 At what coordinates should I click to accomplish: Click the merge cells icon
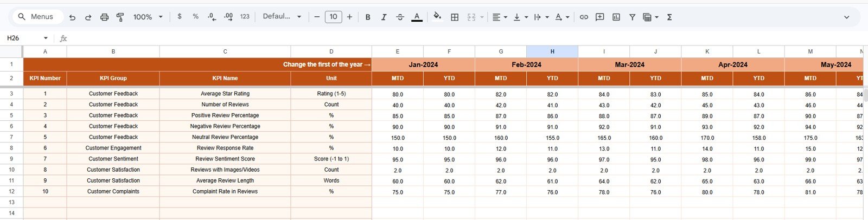(471, 17)
